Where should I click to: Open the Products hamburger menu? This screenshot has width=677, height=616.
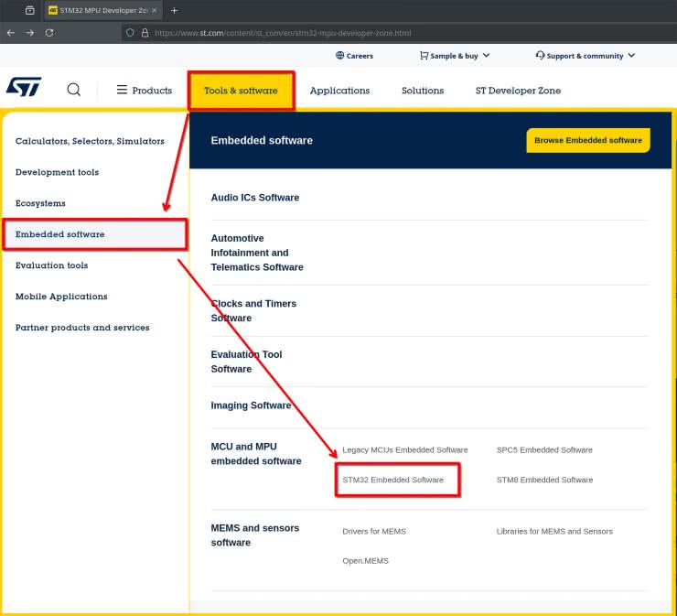pos(145,91)
